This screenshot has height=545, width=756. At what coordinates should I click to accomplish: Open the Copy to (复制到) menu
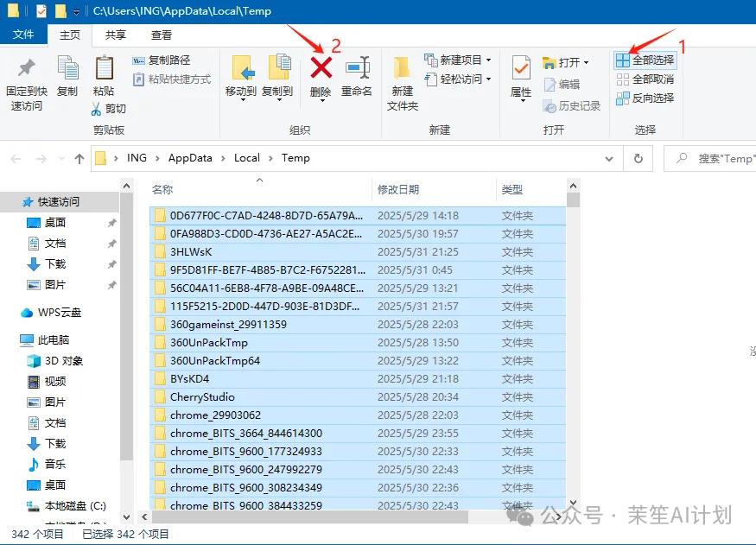[277, 78]
